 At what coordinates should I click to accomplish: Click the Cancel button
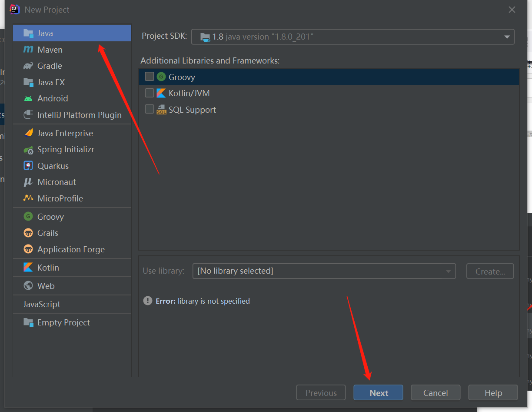[436, 393]
